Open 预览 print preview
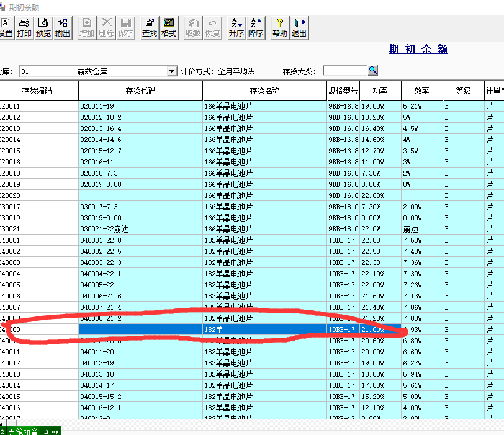This screenshot has height=435, width=504. tap(43, 28)
